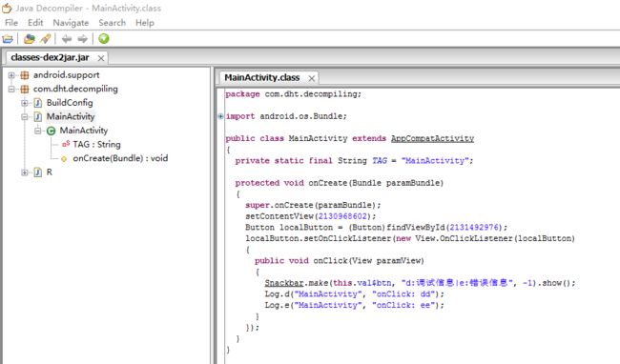Close the MainActivity.class tab
This screenshot has height=364, width=620.
pos(312,78)
